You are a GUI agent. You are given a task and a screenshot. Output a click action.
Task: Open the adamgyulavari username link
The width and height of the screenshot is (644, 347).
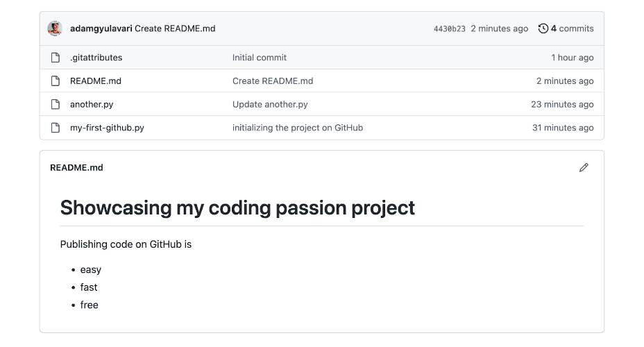coord(101,28)
